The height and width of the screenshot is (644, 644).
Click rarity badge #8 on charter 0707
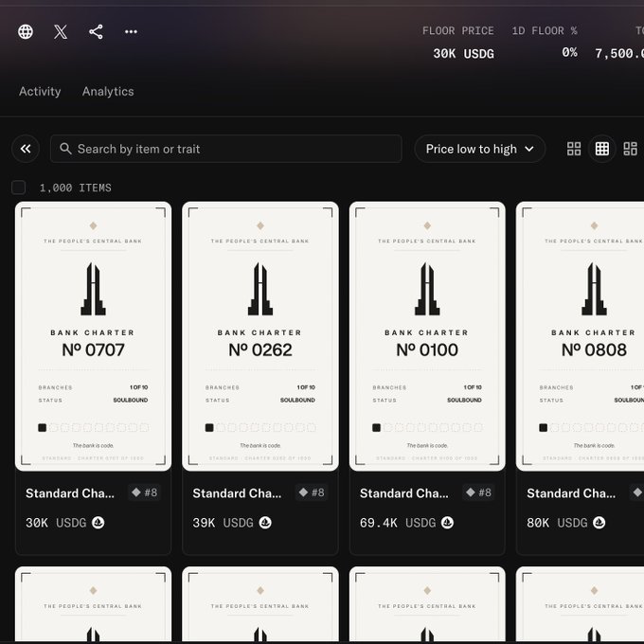144,492
